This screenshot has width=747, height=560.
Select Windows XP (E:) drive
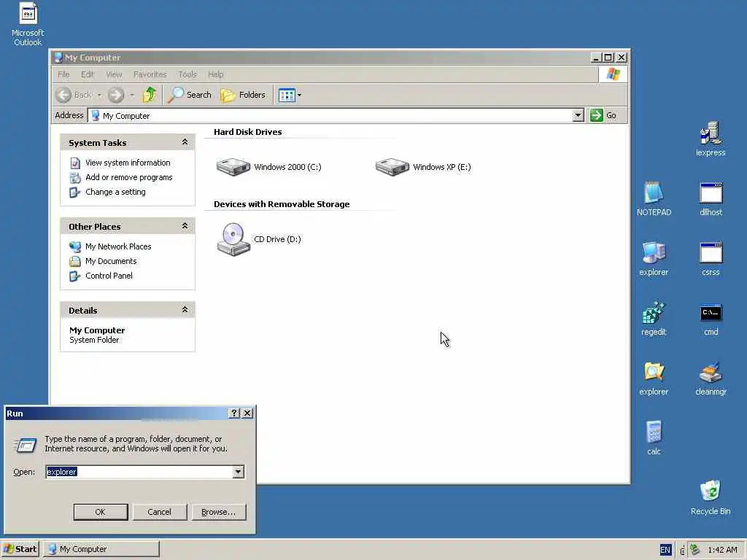[x=423, y=167]
